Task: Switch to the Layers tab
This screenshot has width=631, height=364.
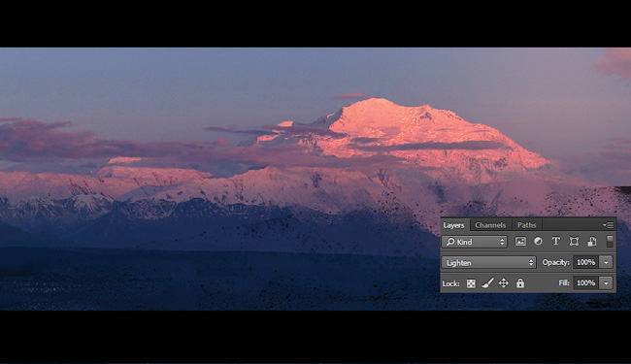Action: point(454,225)
